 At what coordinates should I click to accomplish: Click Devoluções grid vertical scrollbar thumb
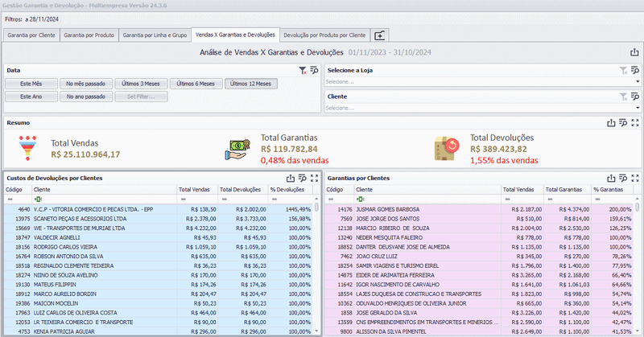(316, 208)
